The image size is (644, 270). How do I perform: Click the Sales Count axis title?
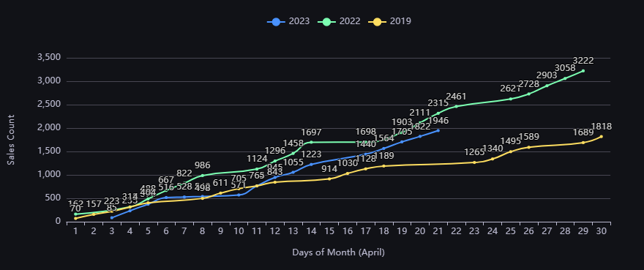[11, 140]
